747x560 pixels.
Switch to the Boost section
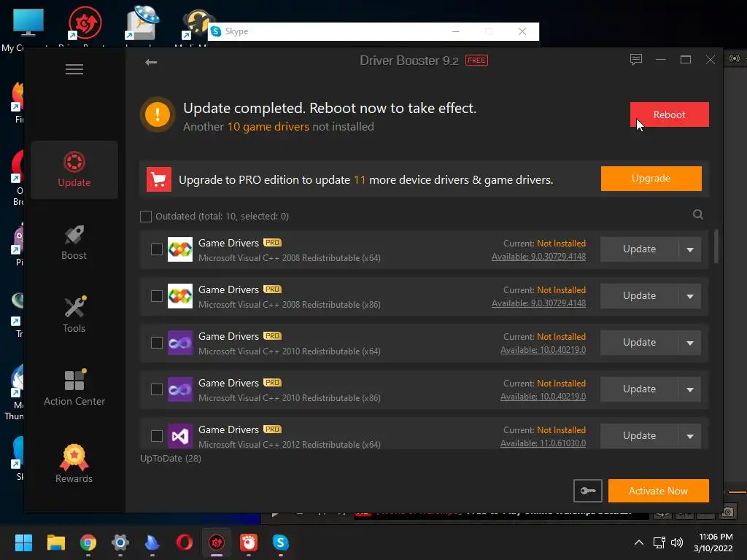pos(74,242)
